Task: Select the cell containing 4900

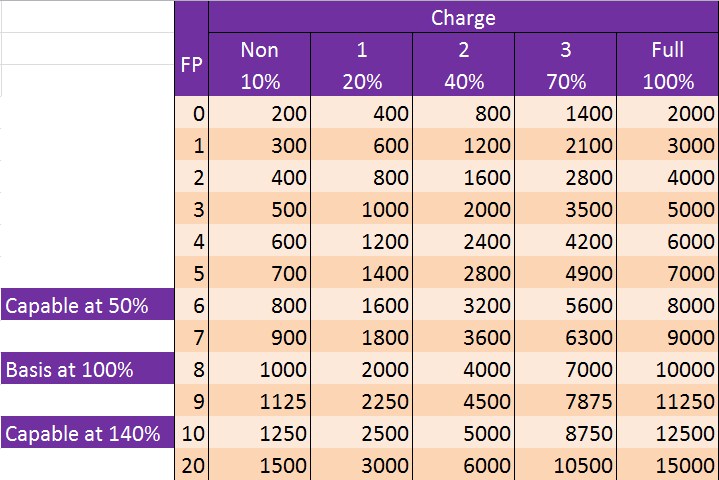Action: tap(565, 274)
